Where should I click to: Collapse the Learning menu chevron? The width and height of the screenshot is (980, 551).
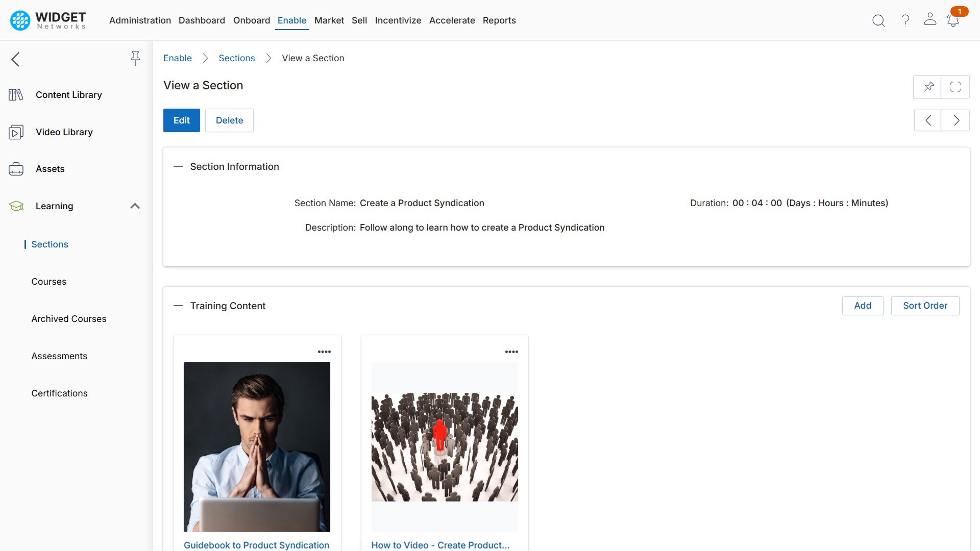[x=134, y=206]
